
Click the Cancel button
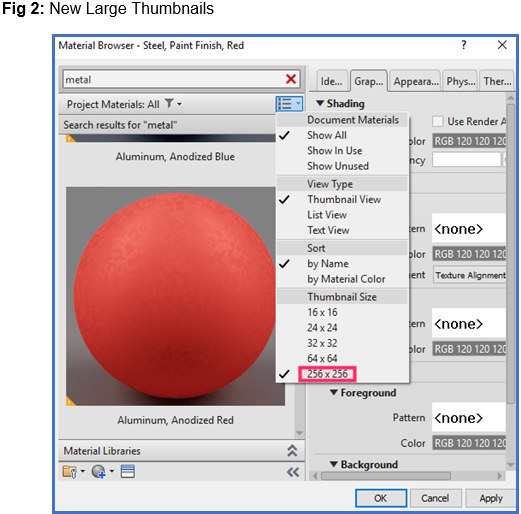tap(435, 498)
